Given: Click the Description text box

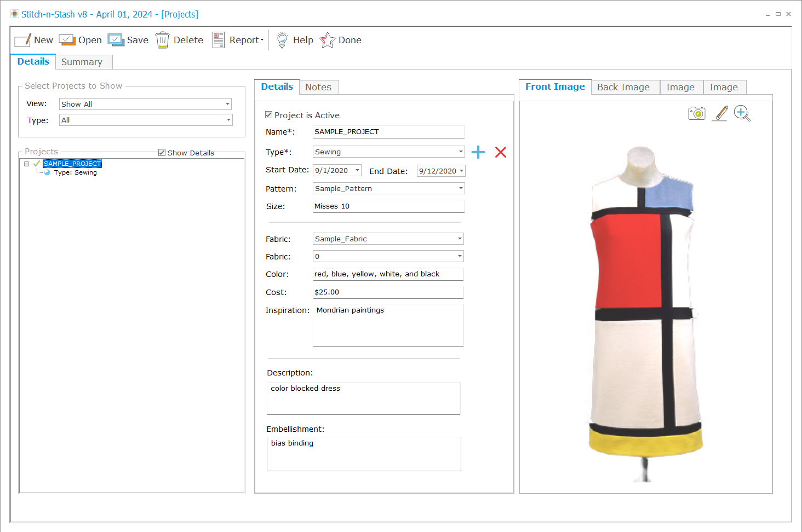Looking at the screenshot, I should (364, 398).
